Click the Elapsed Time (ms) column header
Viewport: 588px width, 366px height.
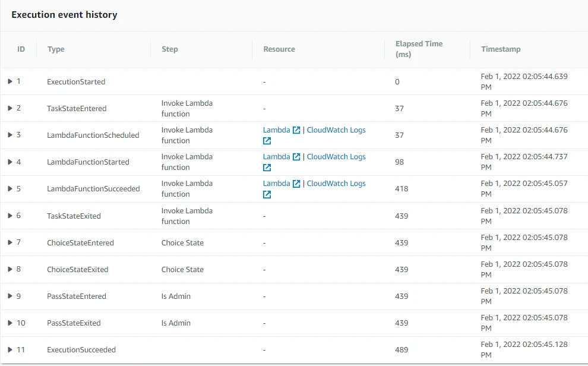419,49
